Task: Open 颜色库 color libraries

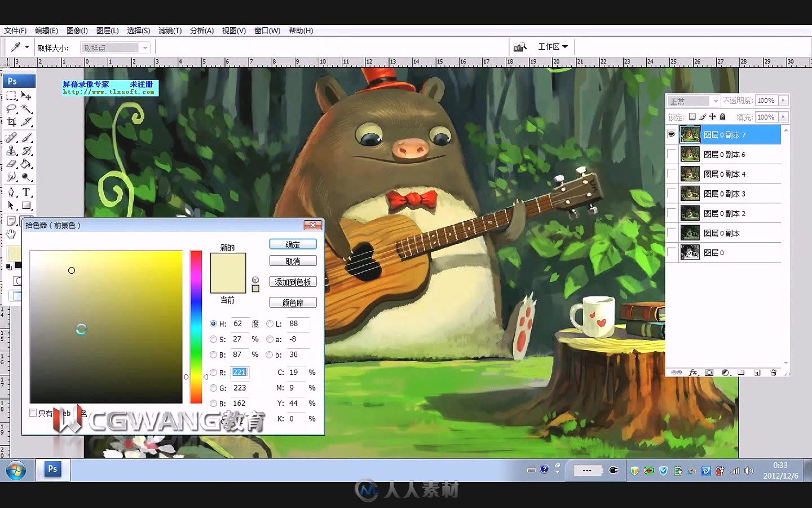Action: [293, 303]
